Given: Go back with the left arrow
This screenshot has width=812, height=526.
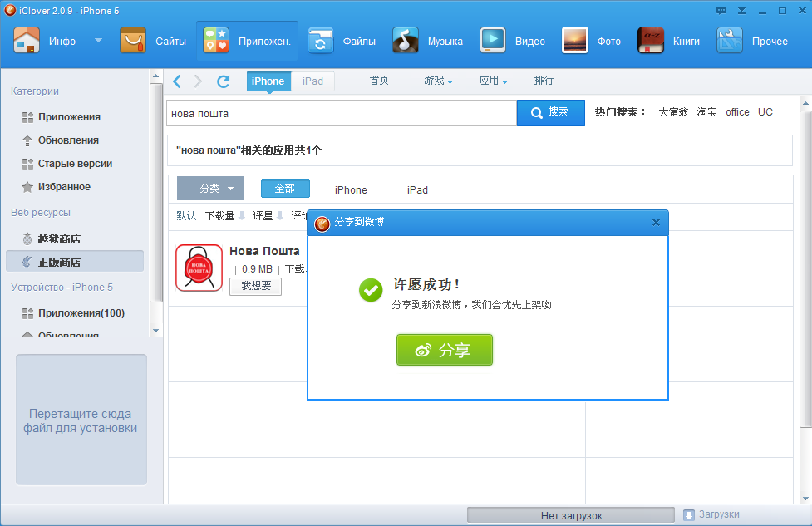Looking at the screenshot, I should pyautogui.click(x=177, y=81).
